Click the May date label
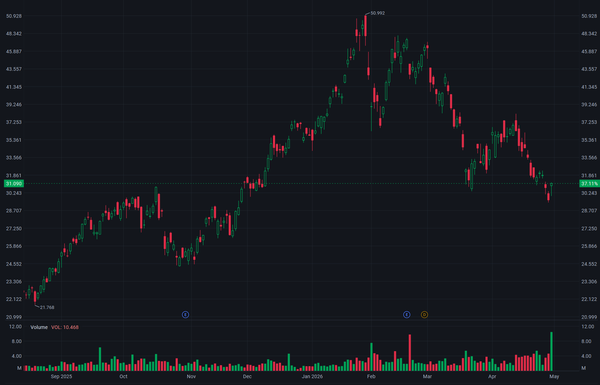This screenshot has width=600, height=385. point(554,377)
